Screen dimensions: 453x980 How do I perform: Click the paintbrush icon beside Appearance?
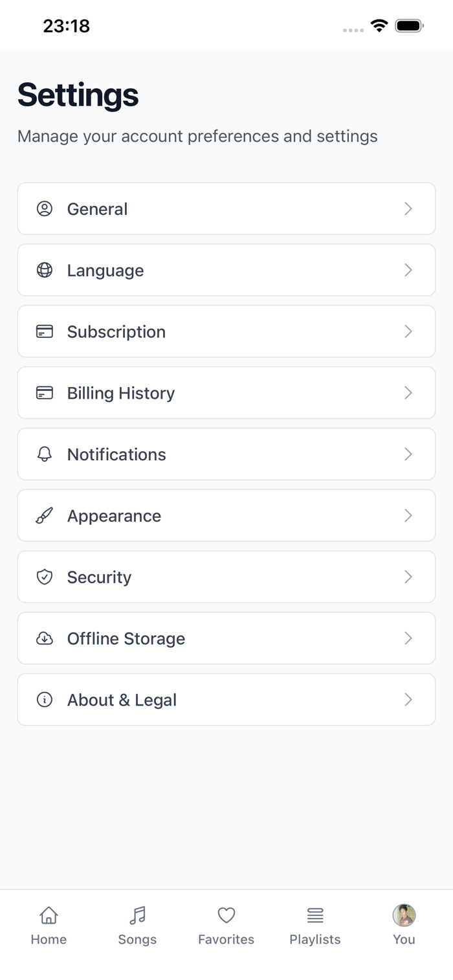(x=45, y=516)
